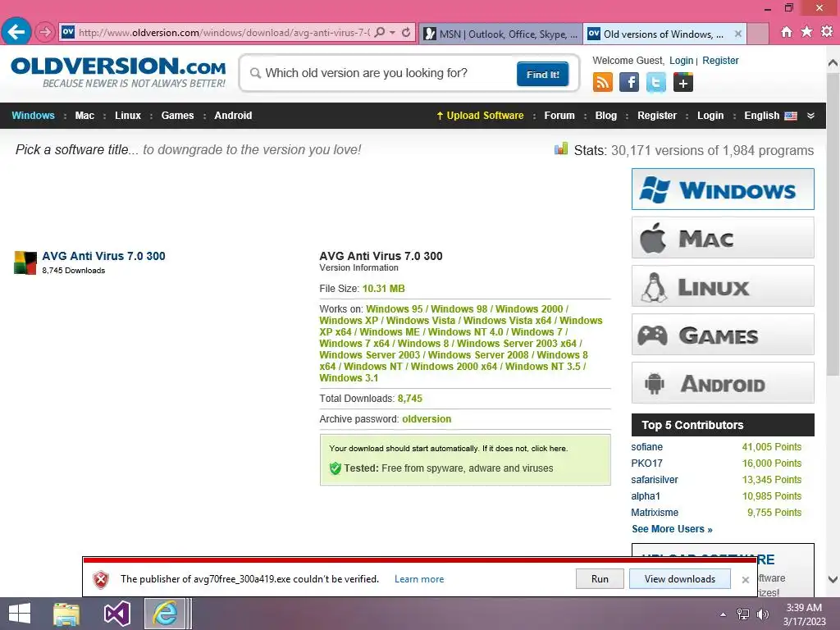Click contributor PKO17 link
The image size is (840, 630).
coord(646,463)
